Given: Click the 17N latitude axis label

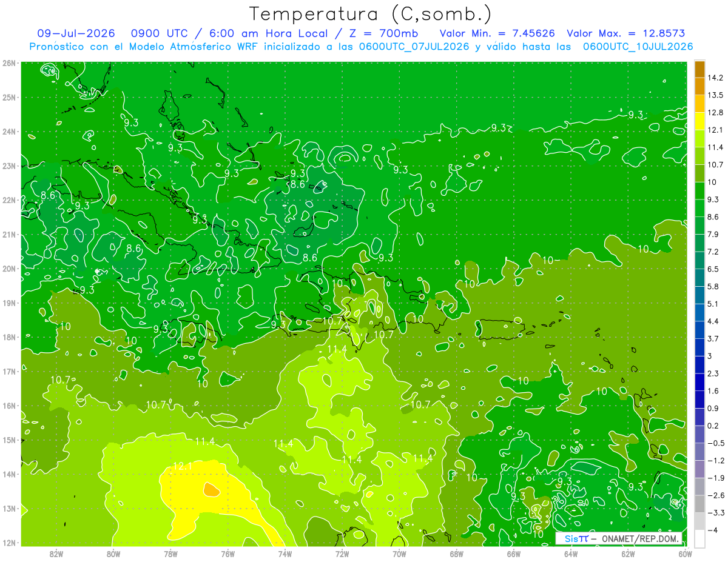Looking at the screenshot, I should click(8, 371).
